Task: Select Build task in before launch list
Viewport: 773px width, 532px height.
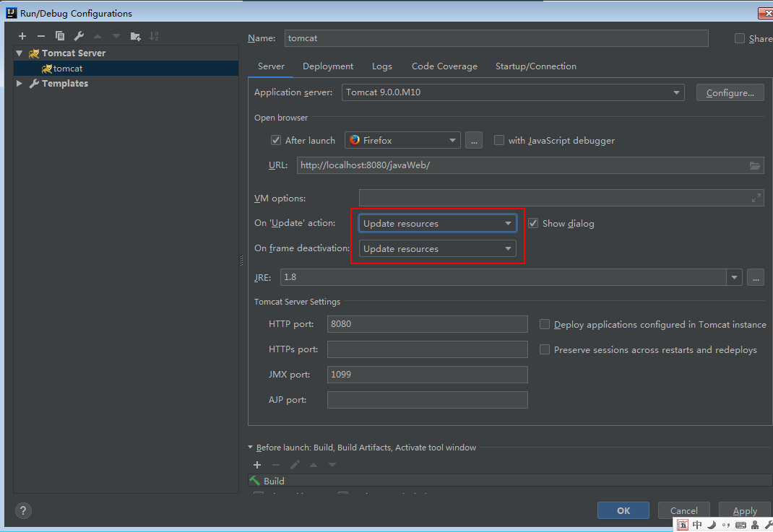Action: pos(510,480)
